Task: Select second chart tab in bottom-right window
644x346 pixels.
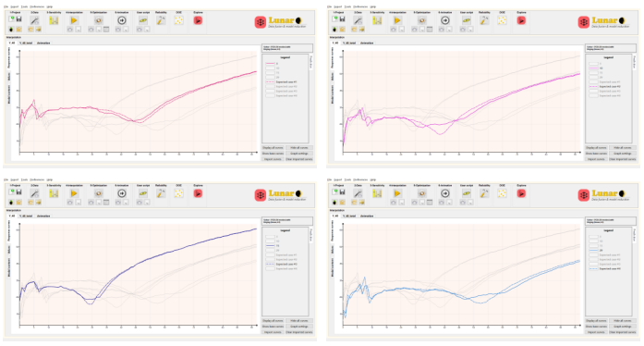Action: [x=349, y=216]
